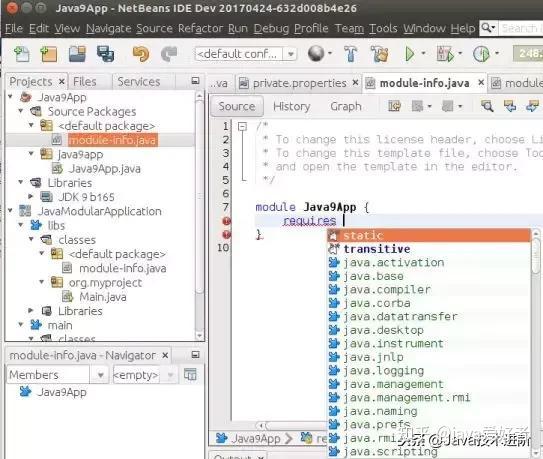Click the Undo toolbar icon

click(141, 54)
